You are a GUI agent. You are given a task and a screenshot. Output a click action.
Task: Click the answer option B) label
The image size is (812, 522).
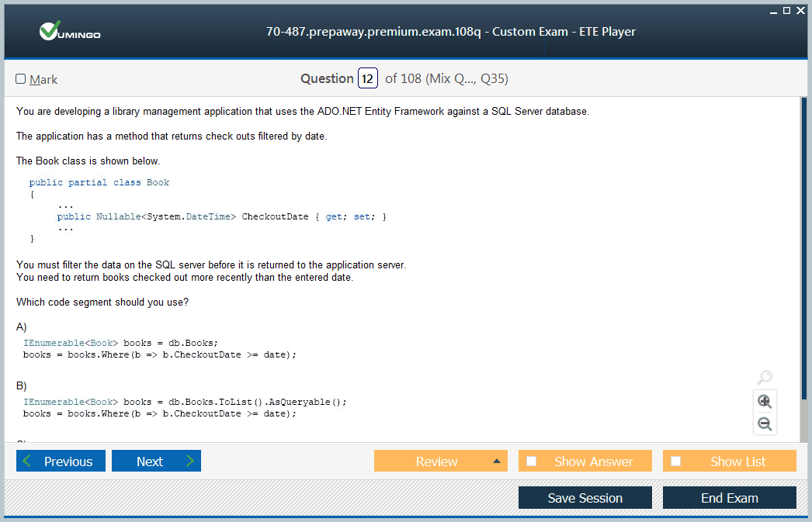[21, 386]
